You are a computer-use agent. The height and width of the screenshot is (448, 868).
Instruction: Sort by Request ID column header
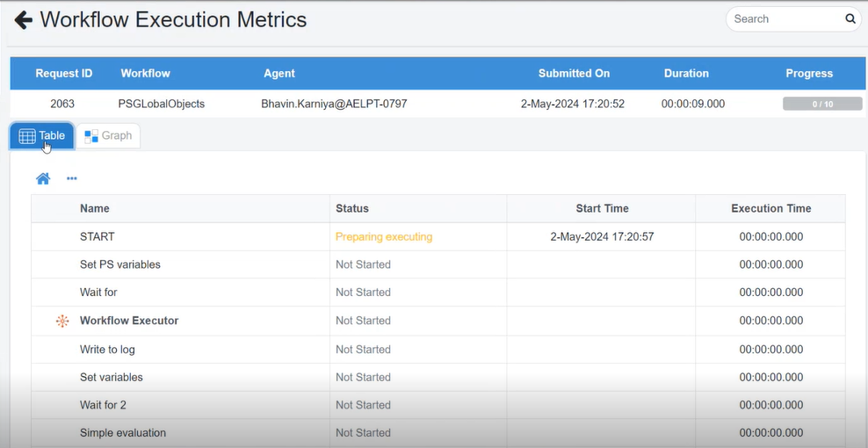63,73
